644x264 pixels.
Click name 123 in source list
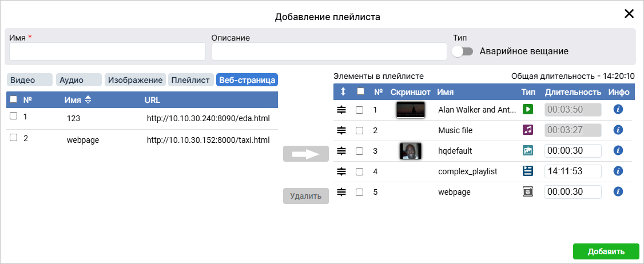[x=74, y=119]
